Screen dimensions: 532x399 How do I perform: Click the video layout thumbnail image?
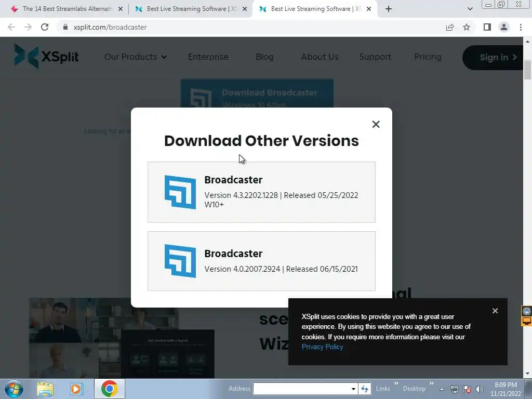(122, 338)
